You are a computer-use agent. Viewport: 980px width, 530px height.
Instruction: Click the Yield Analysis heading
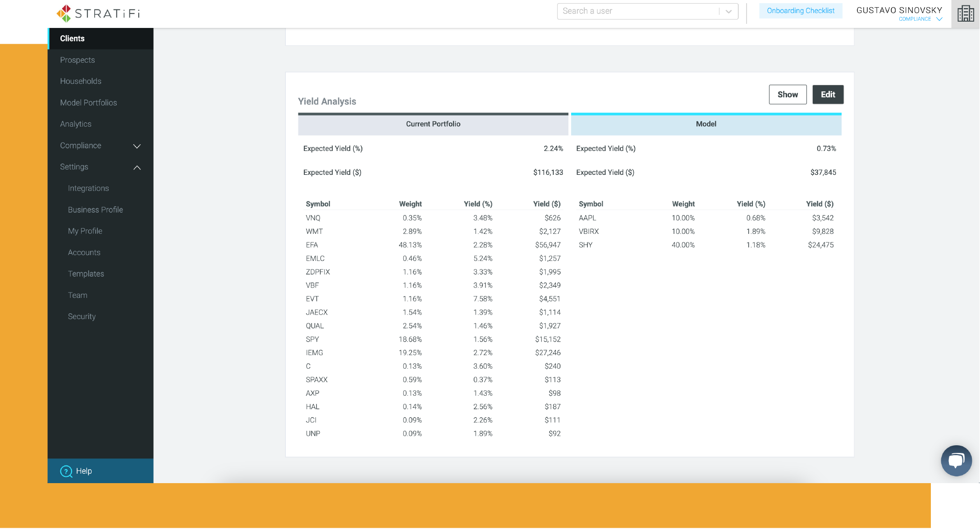click(x=327, y=102)
